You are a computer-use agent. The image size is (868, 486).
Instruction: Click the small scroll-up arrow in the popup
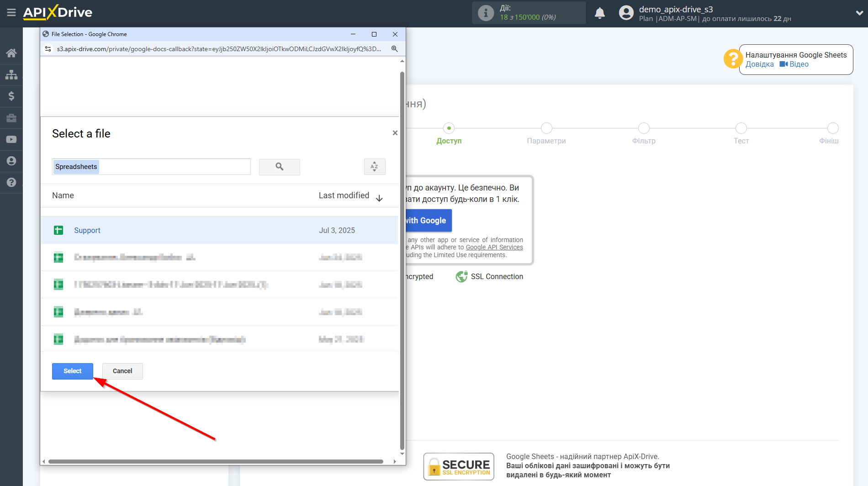(x=402, y=61)
